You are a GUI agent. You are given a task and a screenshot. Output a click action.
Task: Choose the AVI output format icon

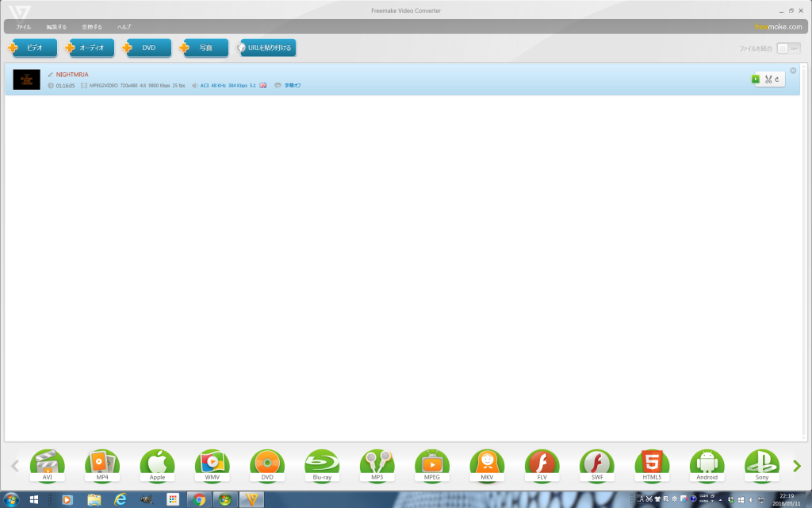coord(47,464)
